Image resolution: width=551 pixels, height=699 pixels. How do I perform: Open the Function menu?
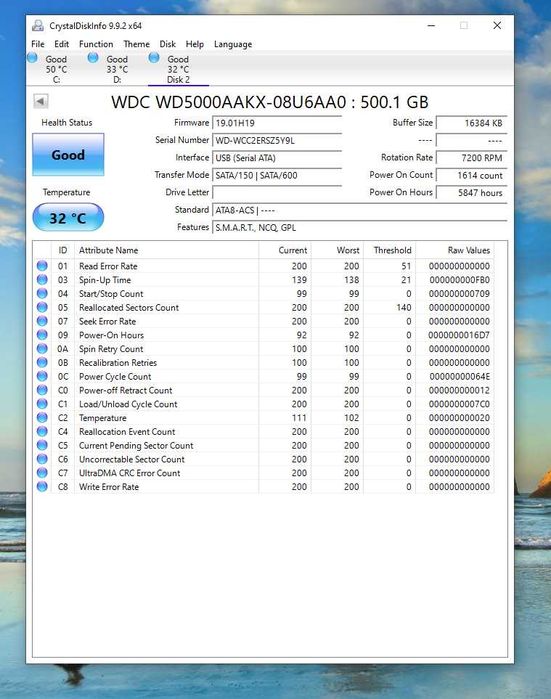(x=96, y=44)
